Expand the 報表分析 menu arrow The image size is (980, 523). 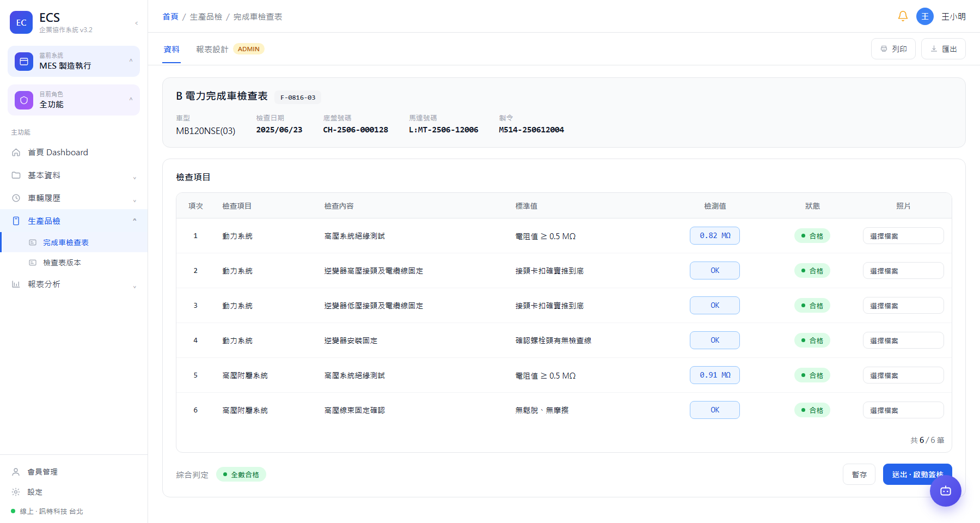[134, 287]
